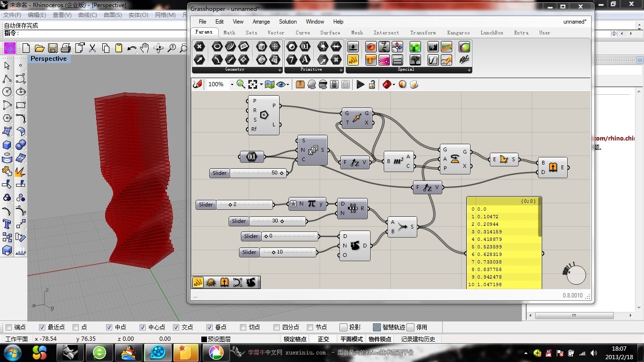Click the 平面模式 status bar button
The width and height of the screenshot is (644, 362).
352,339
